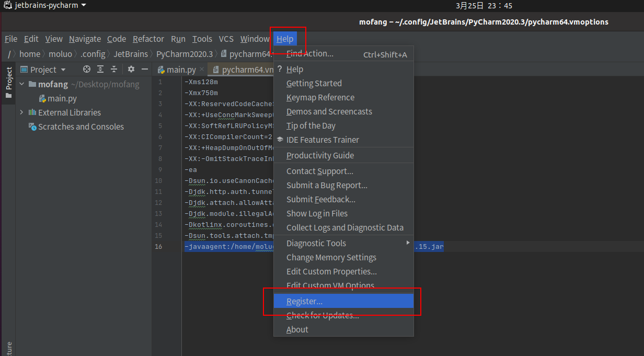Click the jetbrains-pycharm app icon in top bar
The image size is (644, 356).
click(8, 5)
